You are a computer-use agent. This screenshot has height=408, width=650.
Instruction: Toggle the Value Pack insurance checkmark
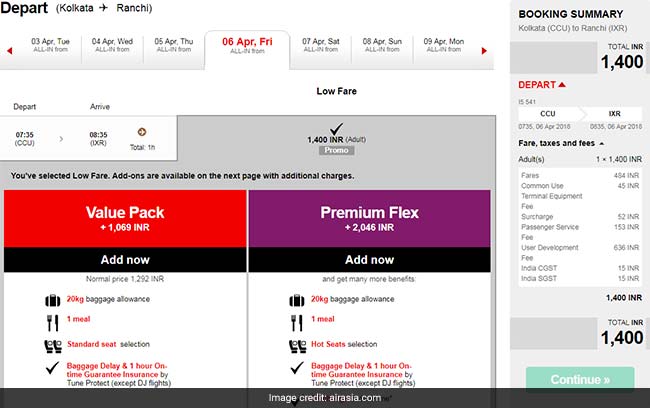[52, 370]
